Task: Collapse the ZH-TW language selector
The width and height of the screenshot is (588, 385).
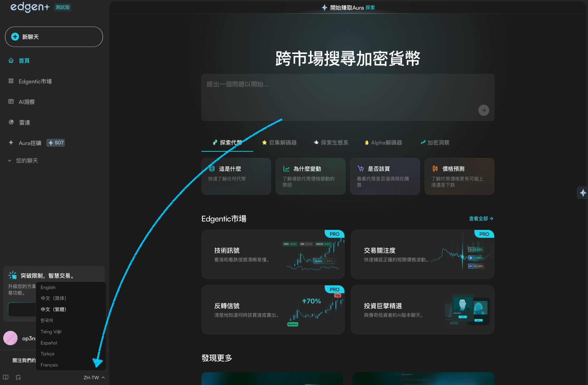Action: [x=94, y=378]
